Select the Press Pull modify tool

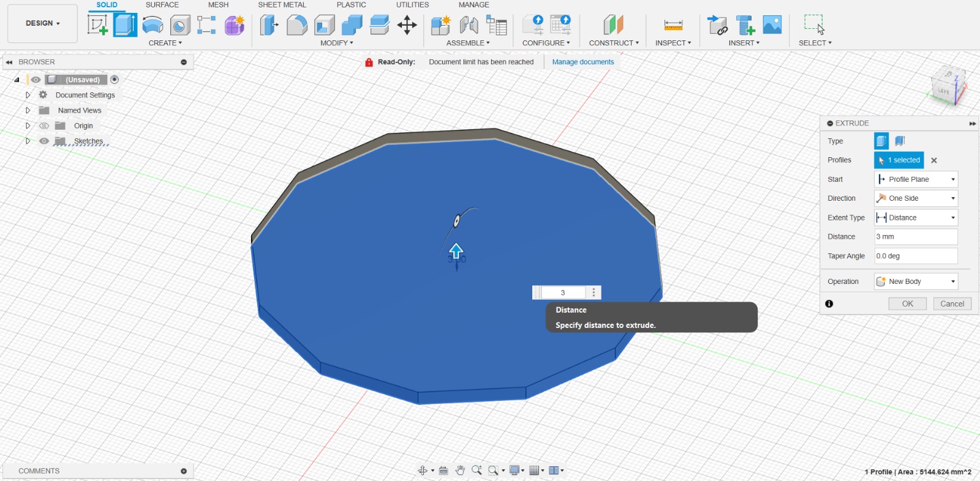(269, 25)
